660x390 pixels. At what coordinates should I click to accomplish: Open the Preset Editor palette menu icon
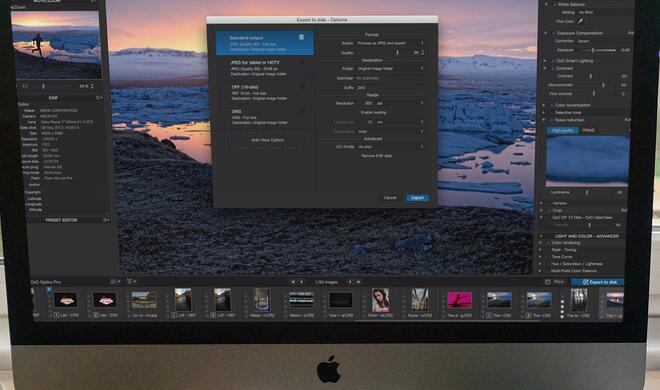coord(106,220)
